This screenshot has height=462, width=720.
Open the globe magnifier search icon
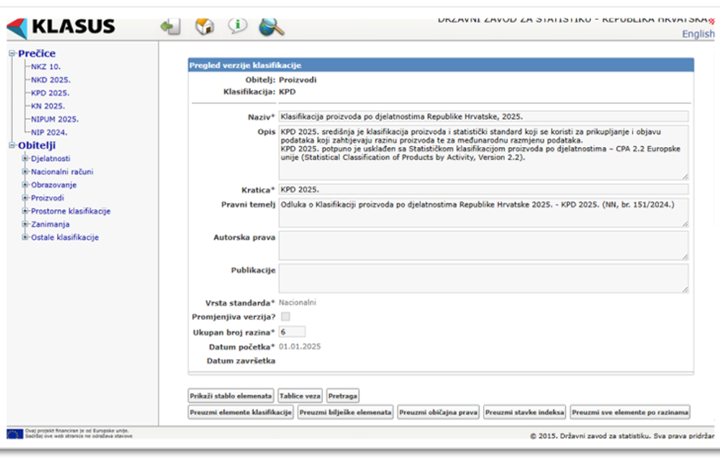(x=271, y=27)
